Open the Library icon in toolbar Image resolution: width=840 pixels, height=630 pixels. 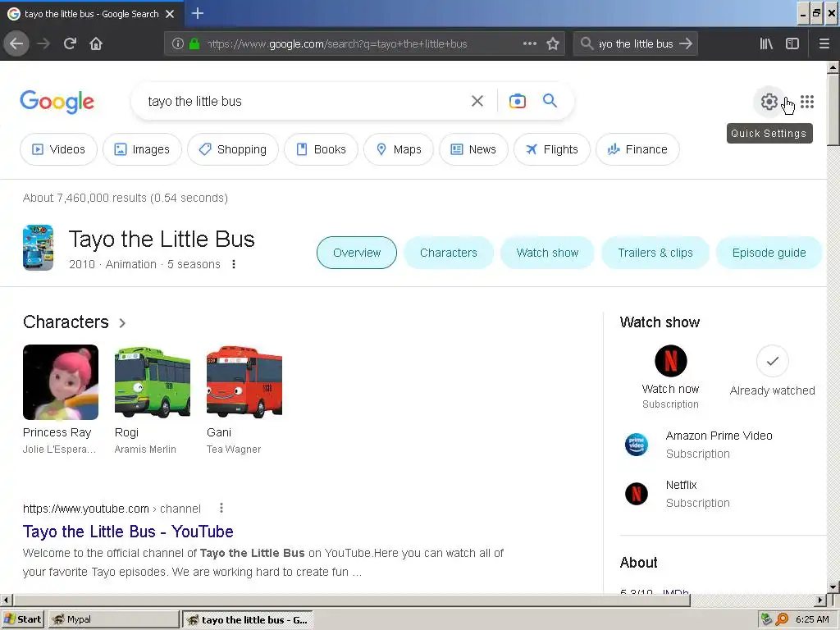766,43
